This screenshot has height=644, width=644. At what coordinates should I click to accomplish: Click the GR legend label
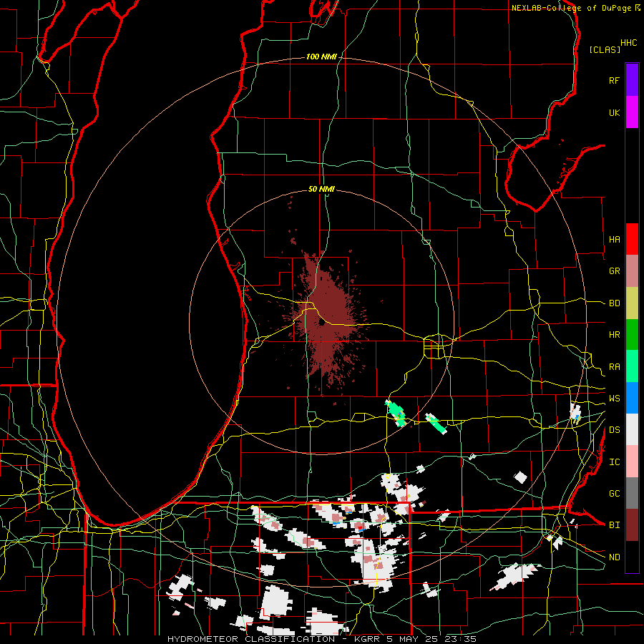coord(614,271)
